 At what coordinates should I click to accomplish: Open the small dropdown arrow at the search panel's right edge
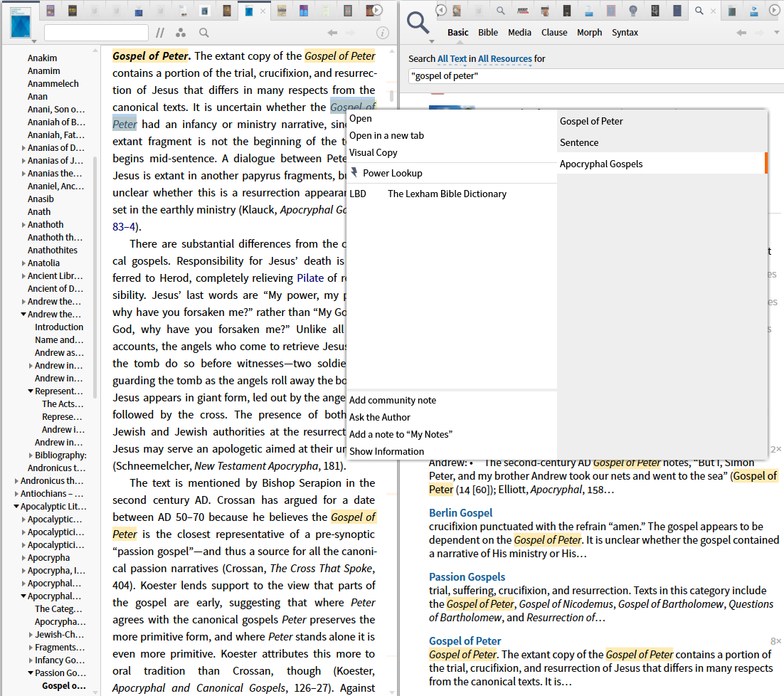click(x=776, y=33)
